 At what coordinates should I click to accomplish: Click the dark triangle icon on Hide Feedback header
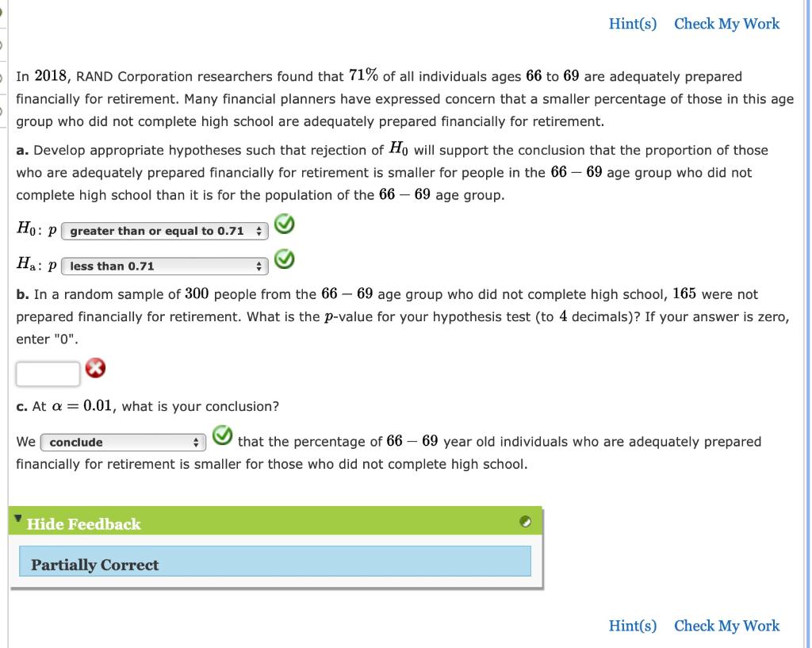(19, 520)
